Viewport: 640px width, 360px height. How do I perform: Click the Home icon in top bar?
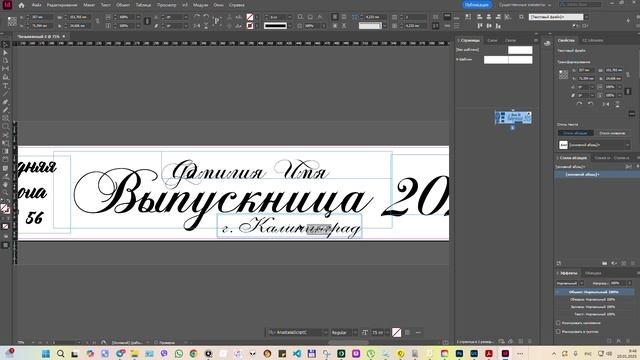tap(21, 5)
